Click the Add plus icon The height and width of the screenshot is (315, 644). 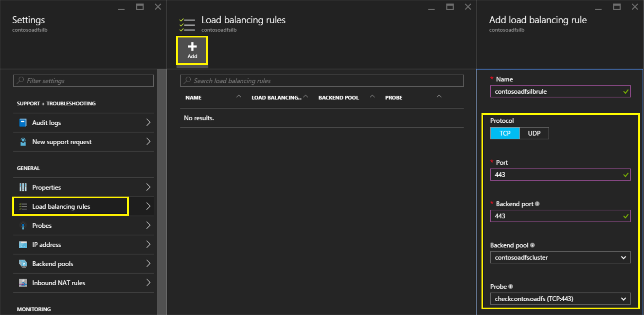click(192, 47)
